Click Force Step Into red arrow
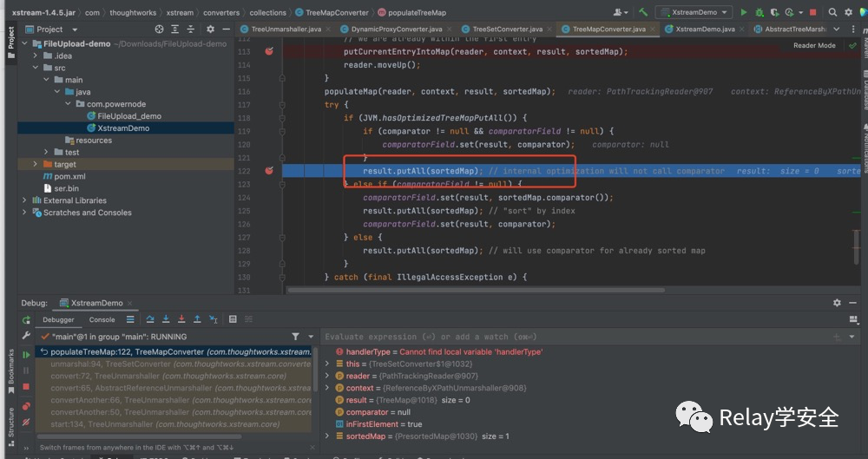Viewport: 868px width, 459px height. point(181,319)
